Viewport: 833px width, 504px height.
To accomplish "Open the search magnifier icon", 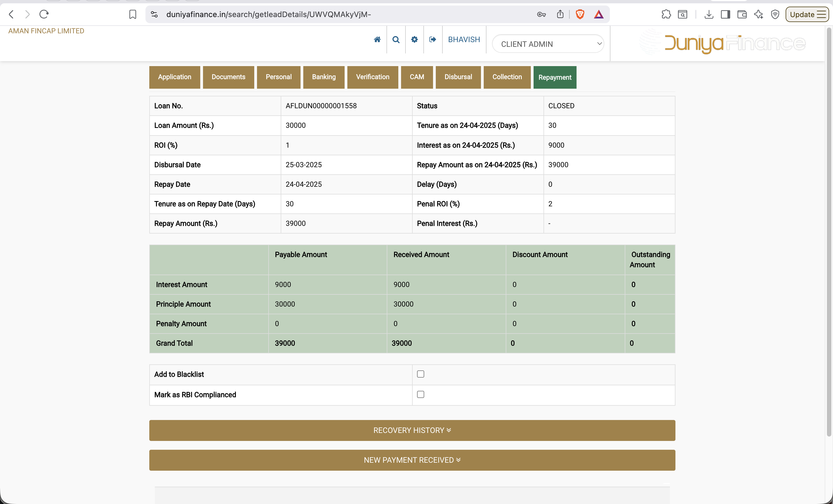I will coord(396,40).
